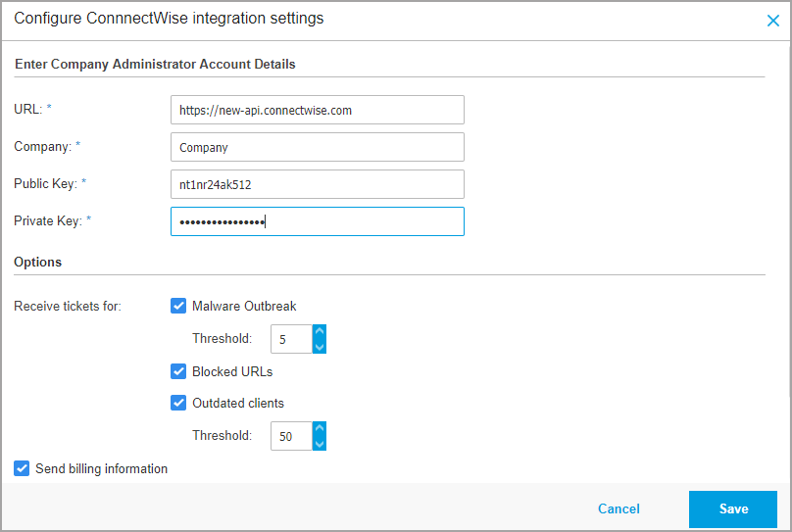This screenshot has width=792, height=532.
Task: Click the Outdated clients threshold number box
Action: [291, 436]
